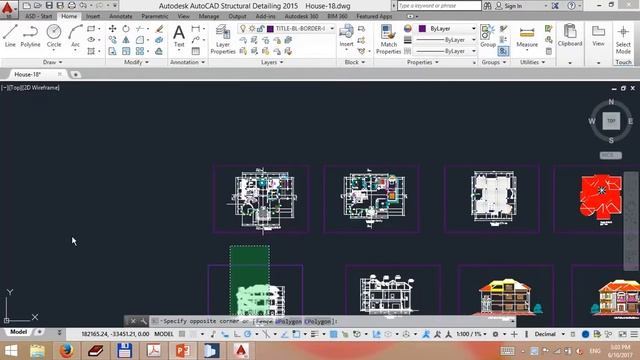Insert a Table from Annotation panel
The image size is (640, 360).
(x=196, y=51)
